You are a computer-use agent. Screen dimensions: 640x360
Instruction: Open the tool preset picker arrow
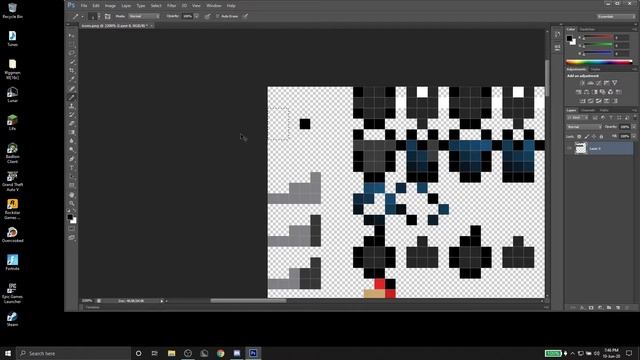click(82, 16)
